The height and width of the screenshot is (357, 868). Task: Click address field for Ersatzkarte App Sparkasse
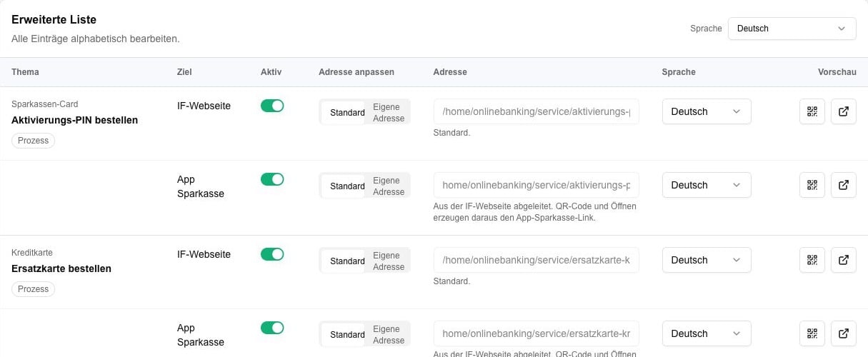537,333
